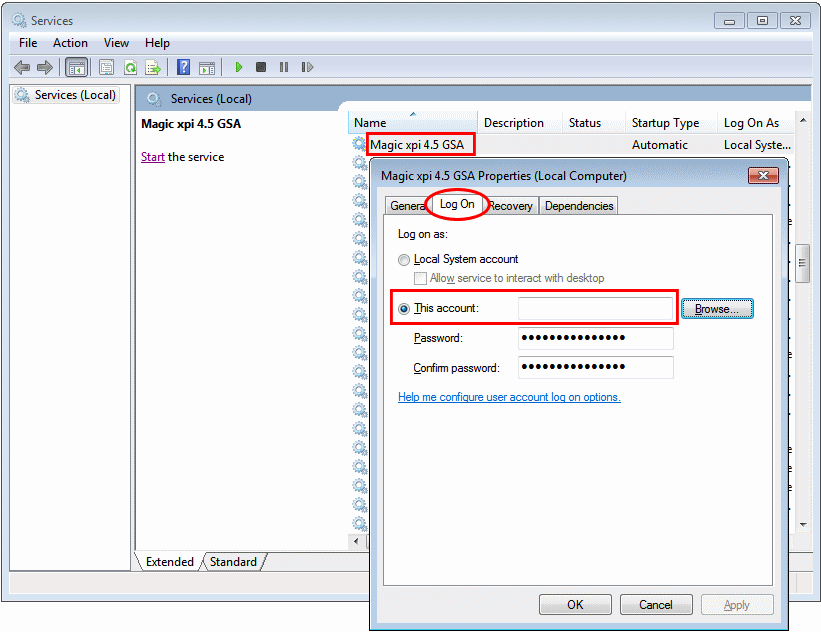821x632 pixels.
Task: Click the Refresh toolbar icon
Action: point(130,67)
